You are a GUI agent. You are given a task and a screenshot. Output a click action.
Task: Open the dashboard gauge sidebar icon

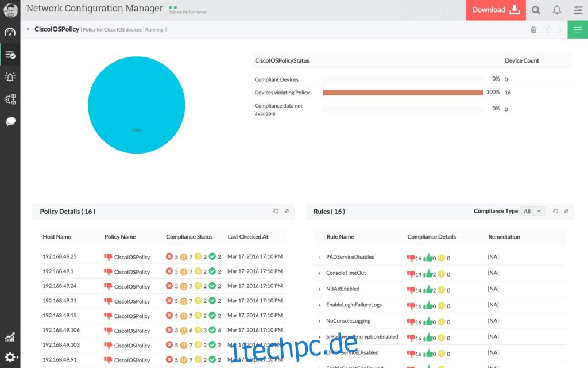click(10, 32)
